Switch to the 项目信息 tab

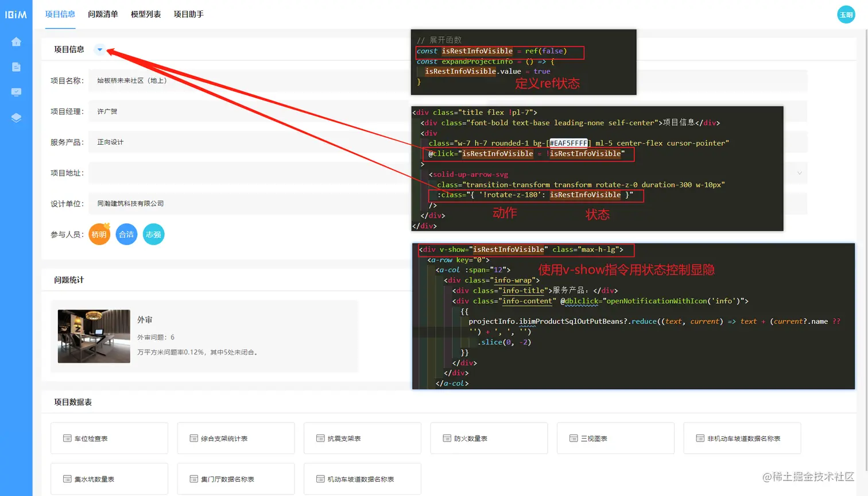(60, 14)
